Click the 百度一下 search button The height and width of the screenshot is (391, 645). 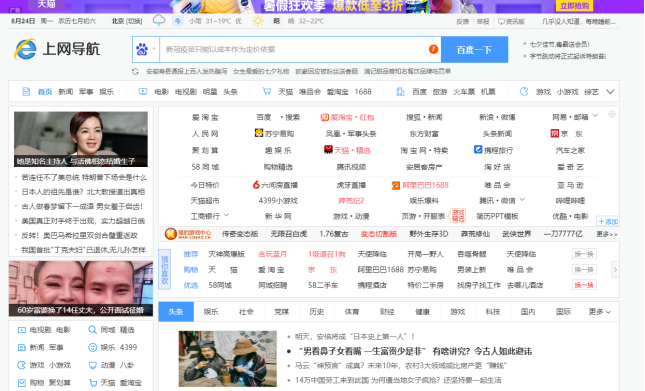click(x=474, y=49)
